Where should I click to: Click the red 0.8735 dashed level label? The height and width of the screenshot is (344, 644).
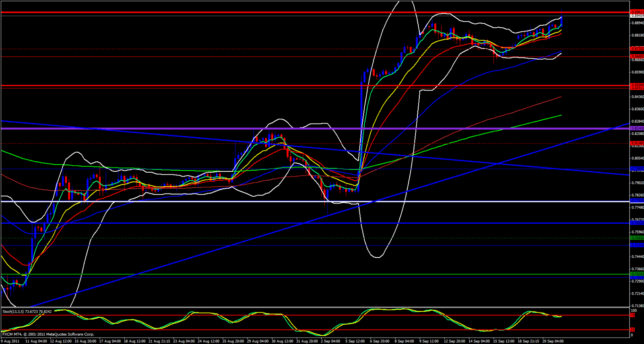(x=637, y=49)
